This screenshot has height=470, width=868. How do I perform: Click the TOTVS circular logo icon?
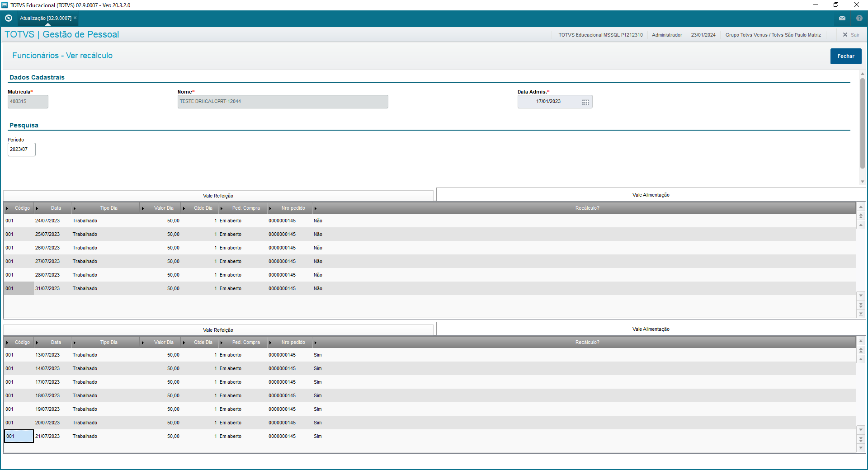coord(9,18)
